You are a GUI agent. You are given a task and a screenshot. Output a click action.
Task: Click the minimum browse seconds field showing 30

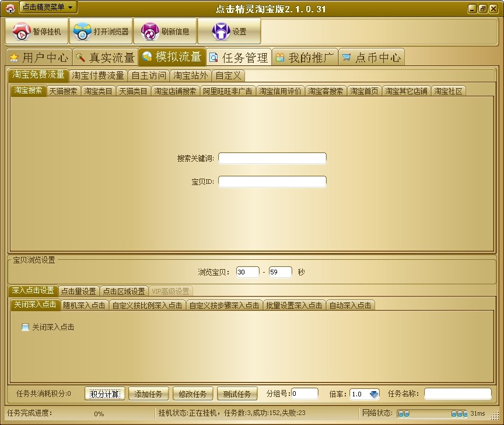[x=247, y=272]
